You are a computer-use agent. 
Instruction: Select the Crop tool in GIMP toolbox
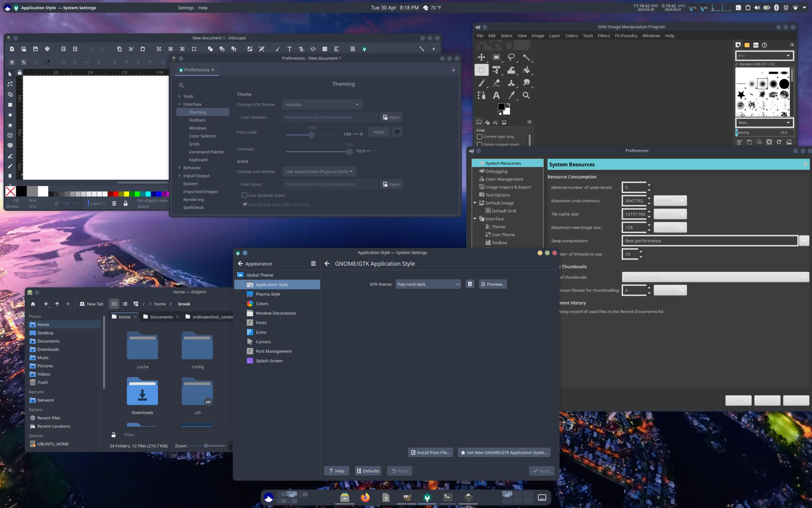(x=481, y=70)
